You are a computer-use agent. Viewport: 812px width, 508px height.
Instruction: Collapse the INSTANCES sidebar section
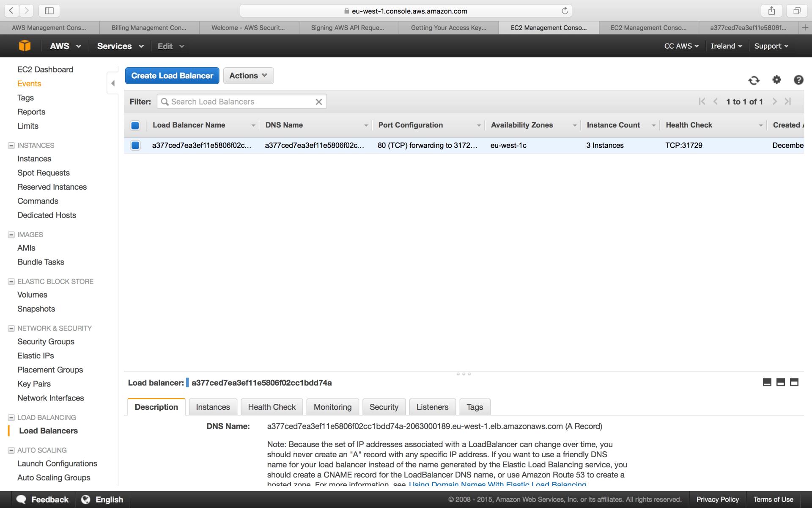pos(11,146)
